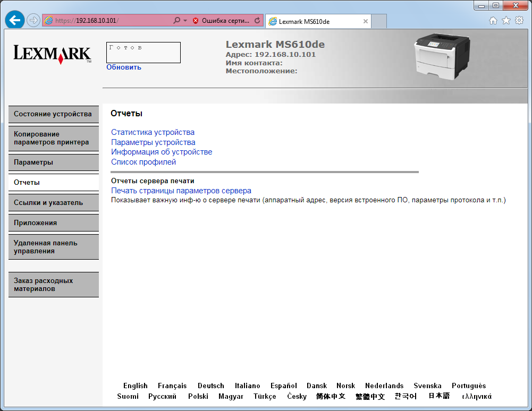This screenshot has height=411, width=532.
Task: Switch language to Svenska
Action: (x=427, y=386)
